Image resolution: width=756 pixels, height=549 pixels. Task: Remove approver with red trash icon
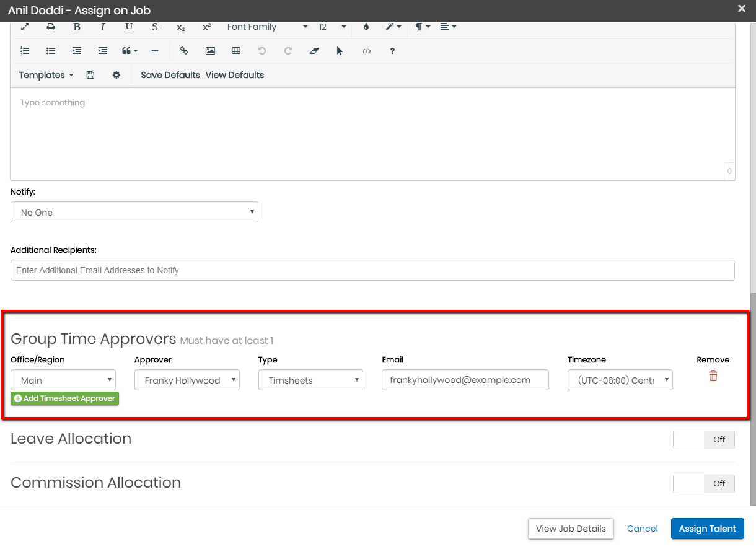[713, 376]
